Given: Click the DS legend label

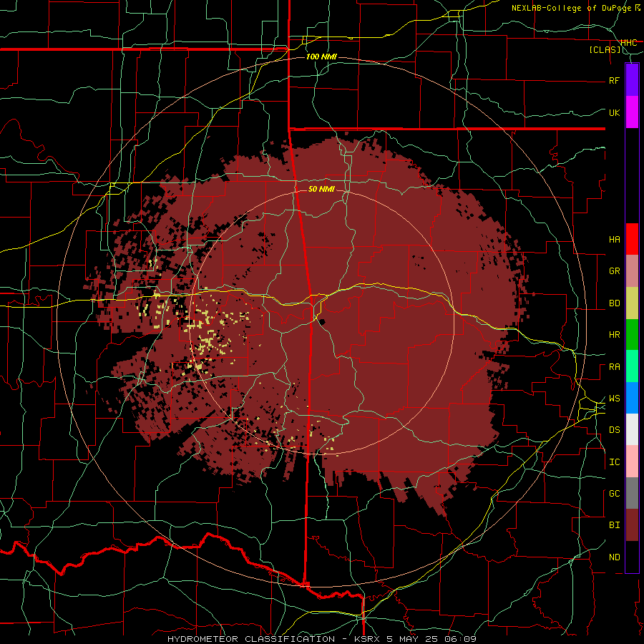Looking at the screenshot, I should click(x=615, y=430).
